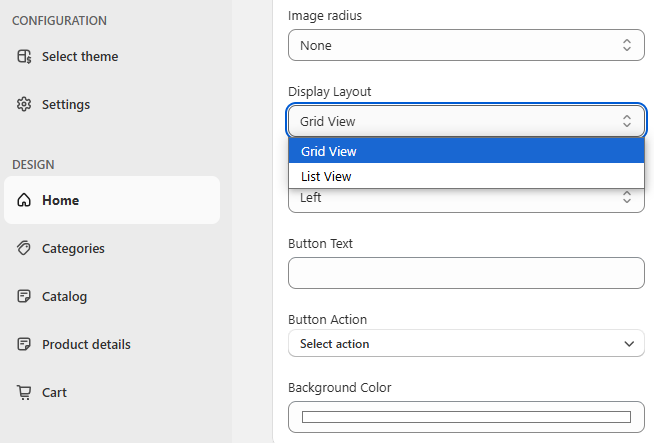Collapse the Display Layout dropdown
654x443 pixels.
[466, 121]
